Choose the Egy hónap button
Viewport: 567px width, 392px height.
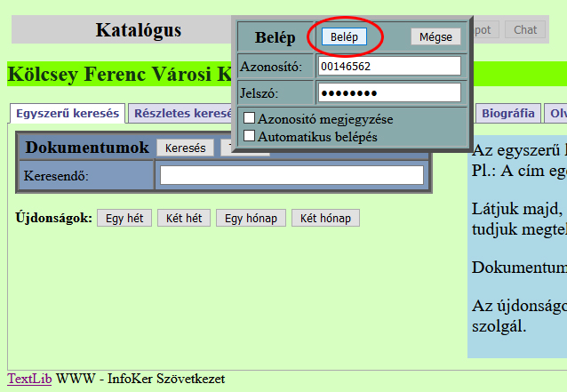pos(251,219)
